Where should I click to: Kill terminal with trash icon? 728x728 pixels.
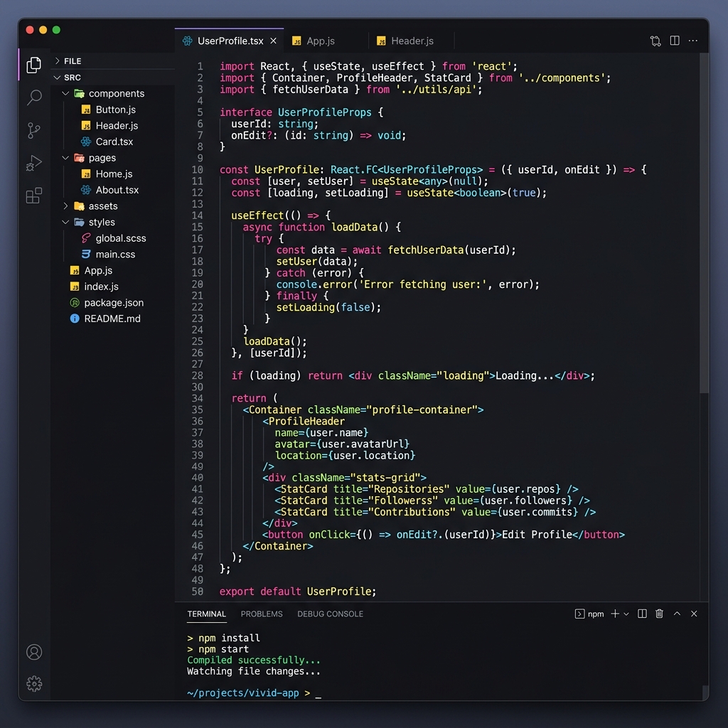[x=659, y=614]
